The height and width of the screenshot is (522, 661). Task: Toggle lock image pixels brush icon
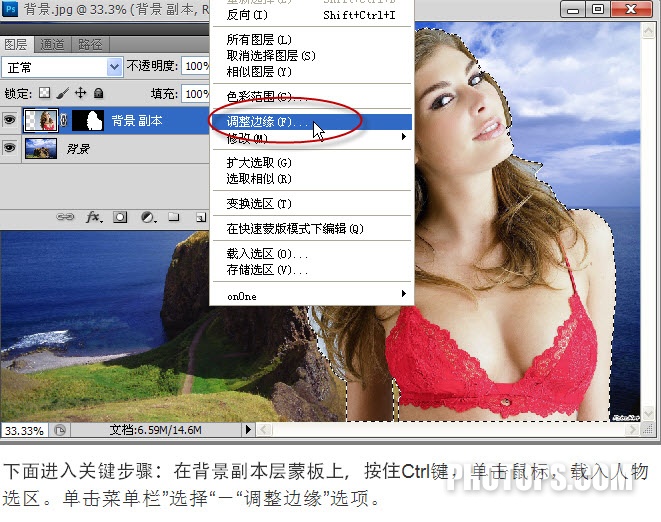click(x=62, y=93)
